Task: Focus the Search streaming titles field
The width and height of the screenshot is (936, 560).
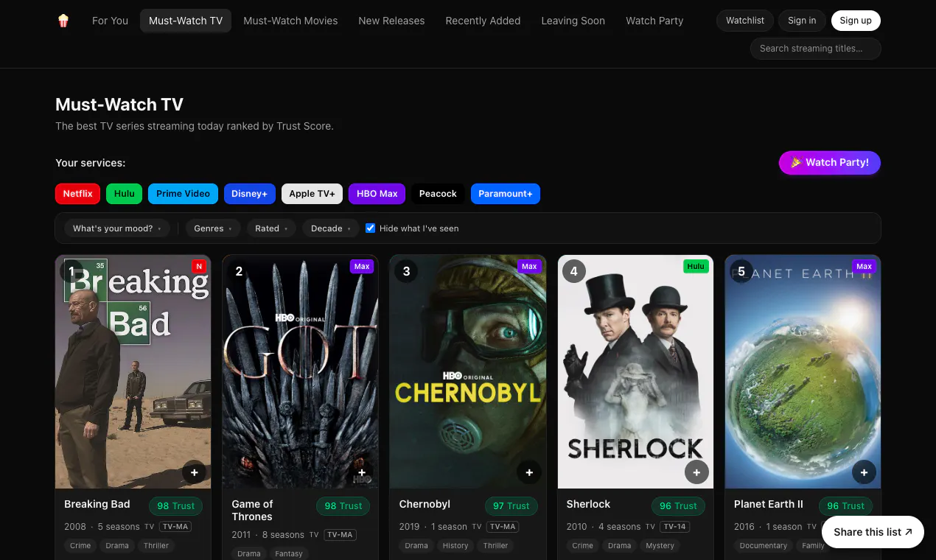Action: click(x=816, y=49)
